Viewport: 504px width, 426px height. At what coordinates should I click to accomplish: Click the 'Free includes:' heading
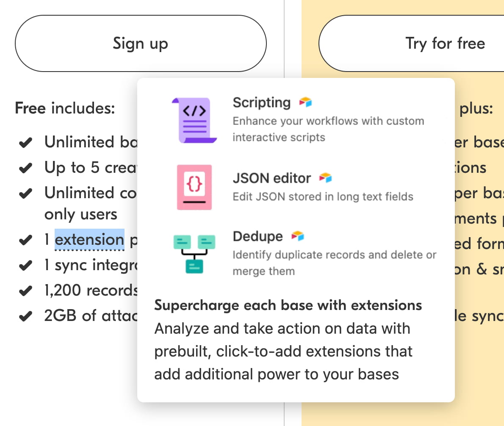pos(65,108)
